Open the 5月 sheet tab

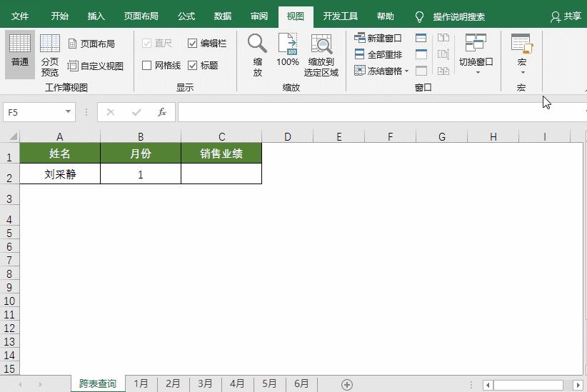pos(269,383)
